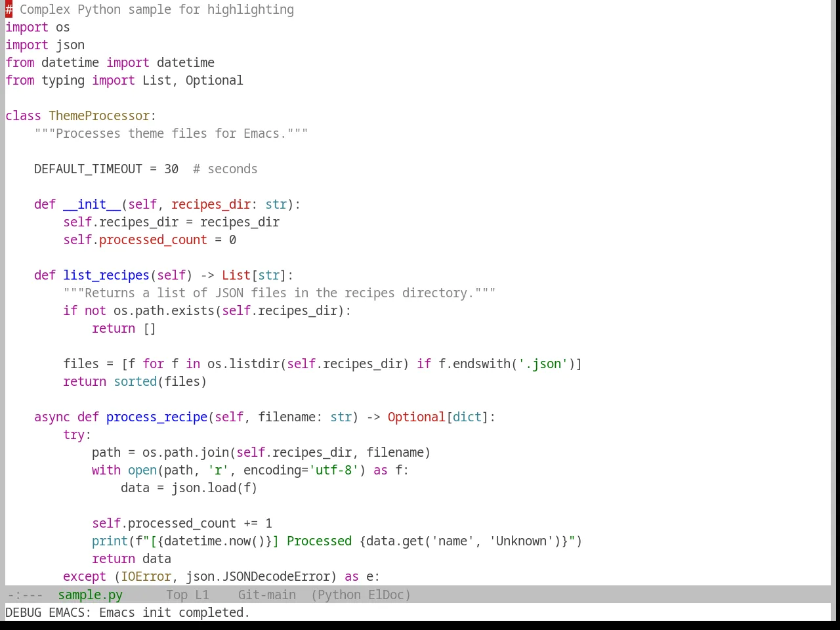Click the 'utf-8' encoding string

pyautogui.click(x=333, y=470)
